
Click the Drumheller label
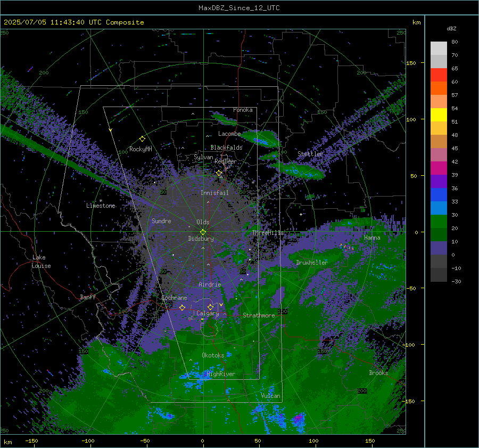pyautogui.click(x=312, y=263)
